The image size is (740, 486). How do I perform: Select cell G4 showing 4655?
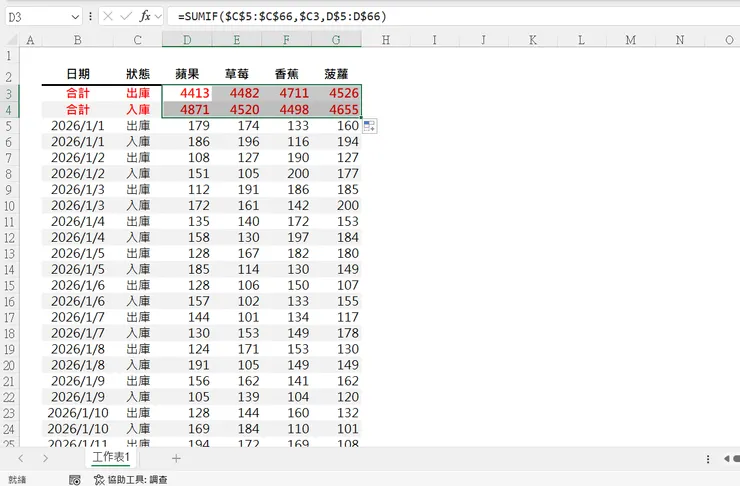[x=336, y=109]
